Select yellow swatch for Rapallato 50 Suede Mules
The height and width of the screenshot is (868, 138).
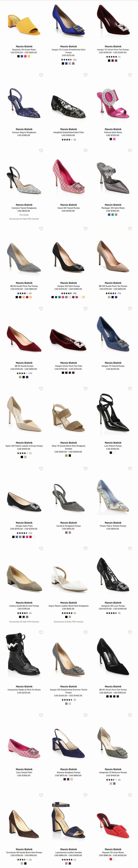(x=29, y=56)
